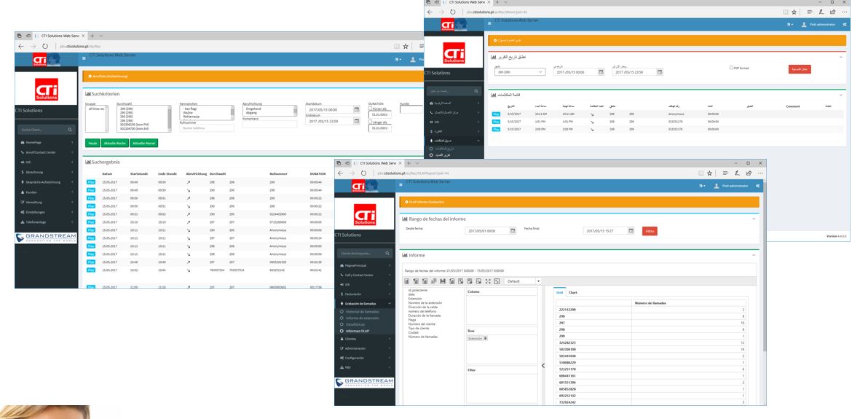This screenshot has width=868, height=419.
Task: Click share icon in Spanish app header
Action: click(757, 186)
